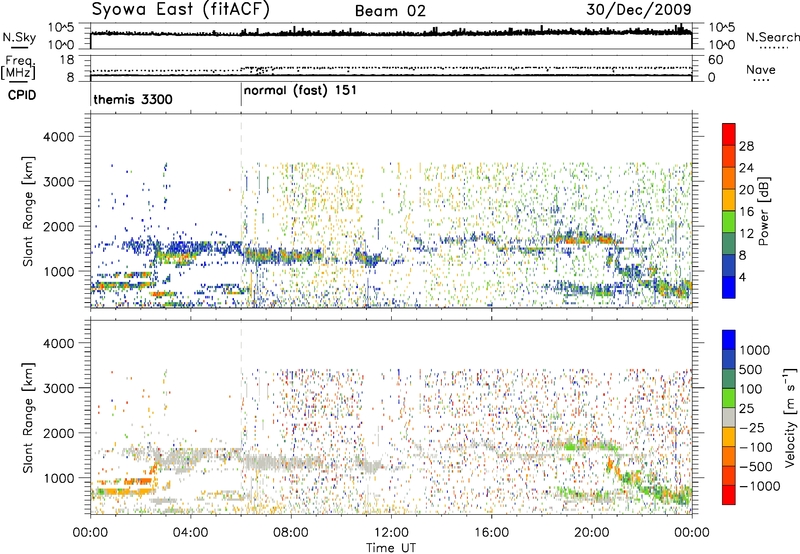
Task: Click the 'Nave' legend label
Action: [x=760, y=70]
